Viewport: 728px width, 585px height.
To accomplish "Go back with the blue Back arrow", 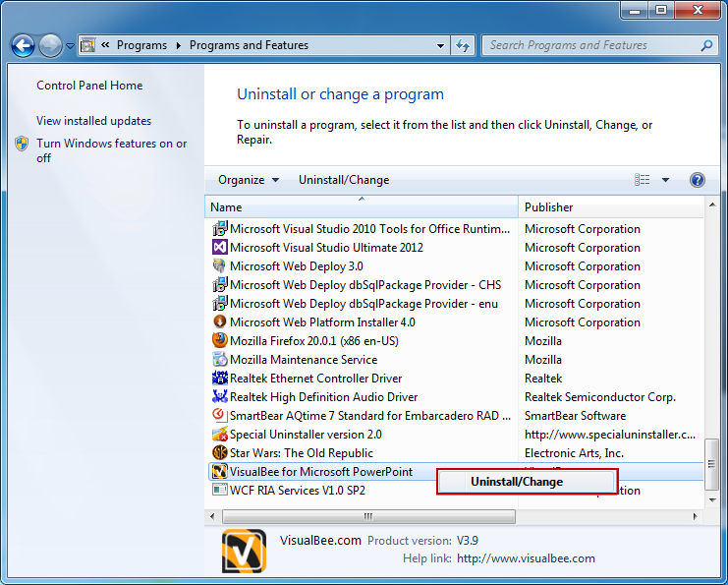I will 23,46.
